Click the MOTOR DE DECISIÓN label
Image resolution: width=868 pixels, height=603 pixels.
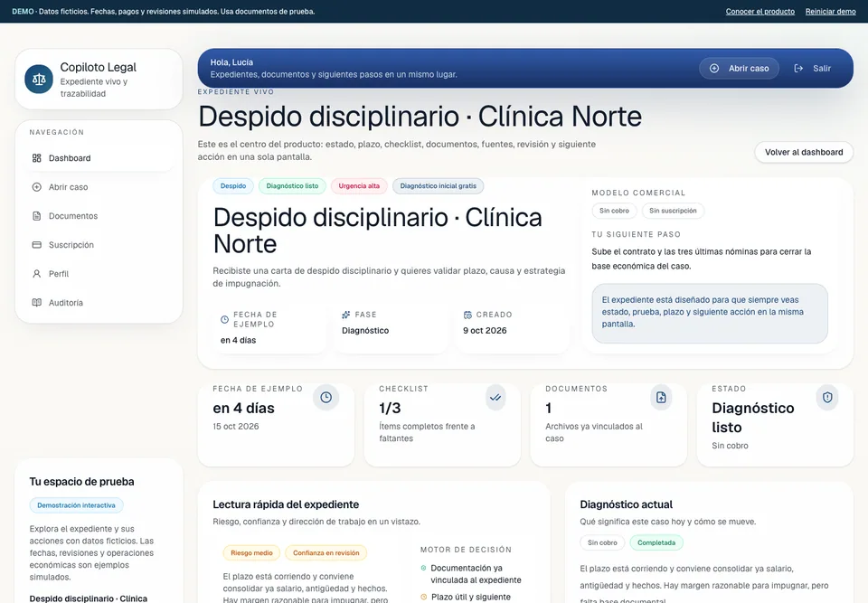pyautogui.click(x=466, y=550)
